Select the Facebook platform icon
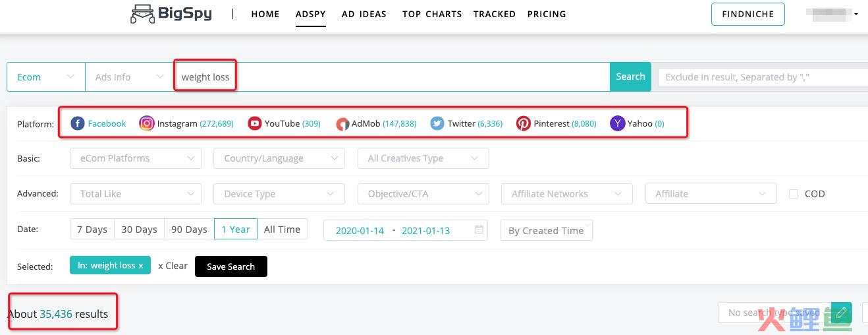Screen dimensions: 868x335 tap(78, 123)
